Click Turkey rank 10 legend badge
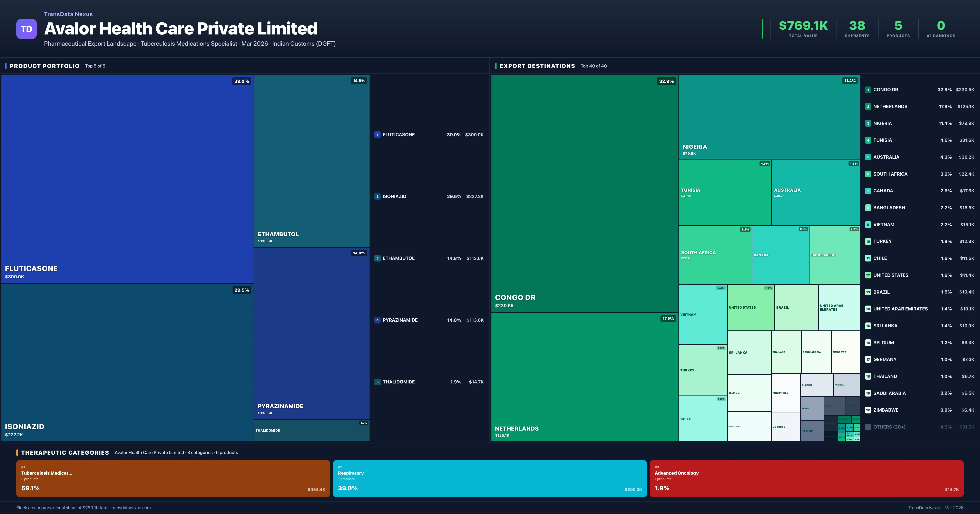The height and width of the screenshot is (514, 980). click(x=868, y=241)
